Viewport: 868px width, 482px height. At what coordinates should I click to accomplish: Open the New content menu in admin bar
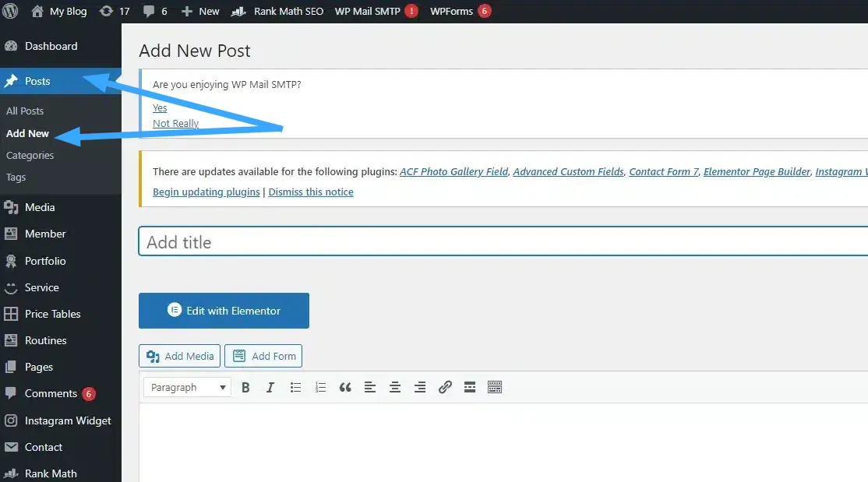pyautogui.click(x=200, y=12)
